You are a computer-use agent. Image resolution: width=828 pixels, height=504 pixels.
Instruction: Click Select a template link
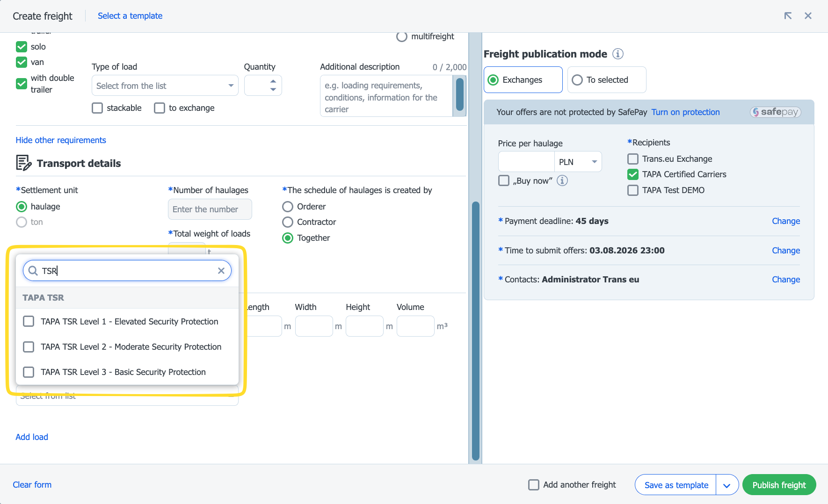click(x=130, y=16)
